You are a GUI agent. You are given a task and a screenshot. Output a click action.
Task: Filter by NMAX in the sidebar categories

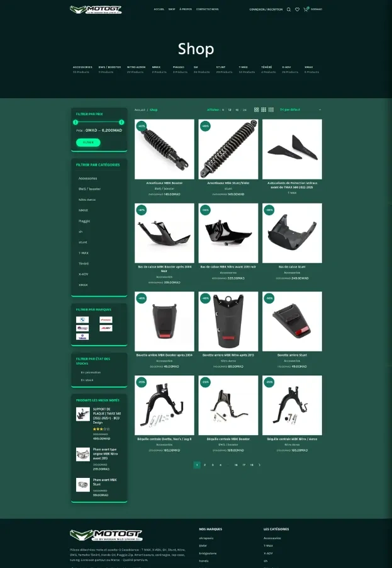(83, 210)
